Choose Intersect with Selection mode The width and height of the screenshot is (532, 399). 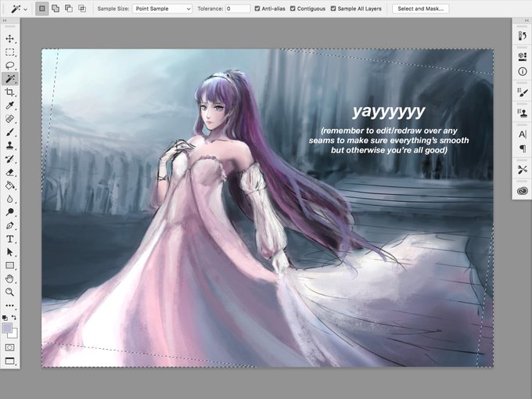coord(82,9)
